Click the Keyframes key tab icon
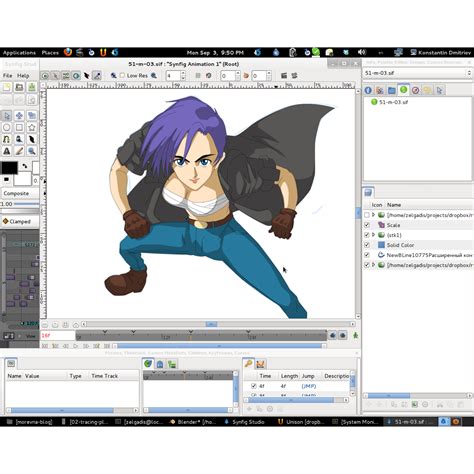The width and height of the screenshot is (474, 474). [248, 364]
